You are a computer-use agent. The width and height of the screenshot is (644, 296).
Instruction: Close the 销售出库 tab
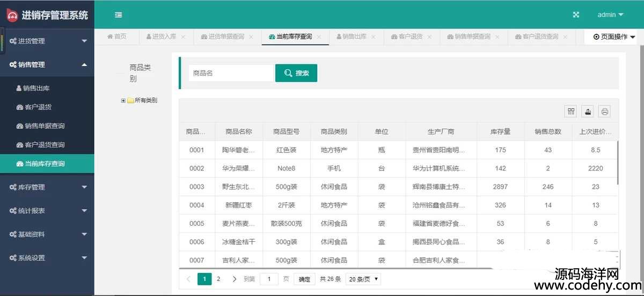point(373,37)
